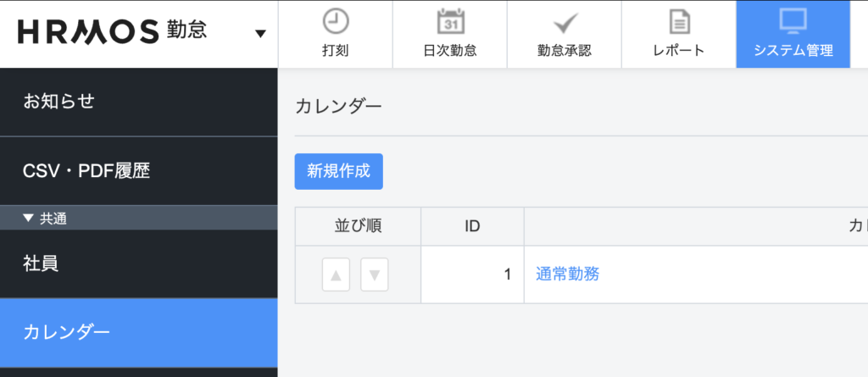
Task: Open レポート via the document icon
Action: tap(678, 21)
